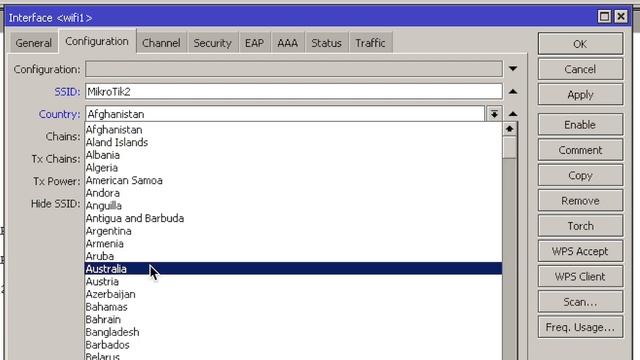
Task: Select Aland Islands in the list
Action: (x=293, y=142)
